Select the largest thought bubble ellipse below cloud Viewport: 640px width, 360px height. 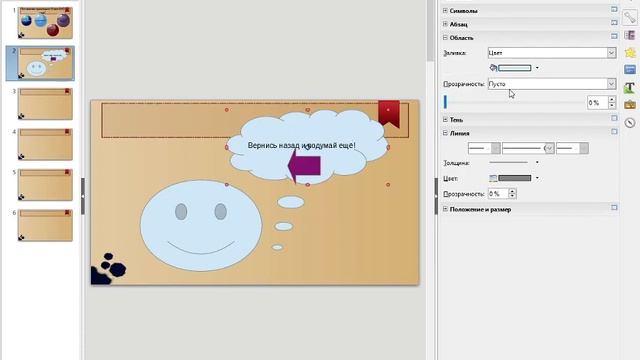tap(291, 202)
